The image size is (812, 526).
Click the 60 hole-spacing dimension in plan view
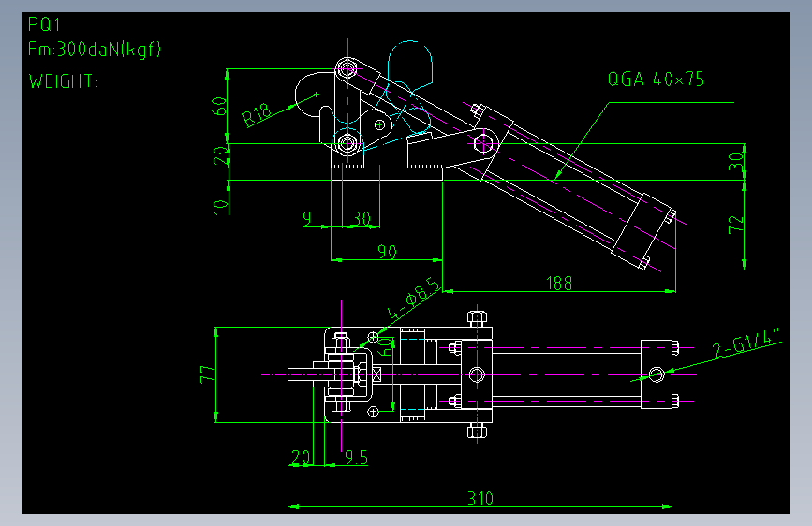click(386, 346)
